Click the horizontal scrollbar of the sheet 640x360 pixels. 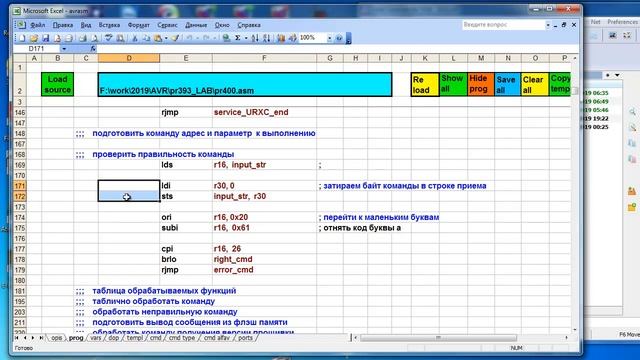(438, 338)
